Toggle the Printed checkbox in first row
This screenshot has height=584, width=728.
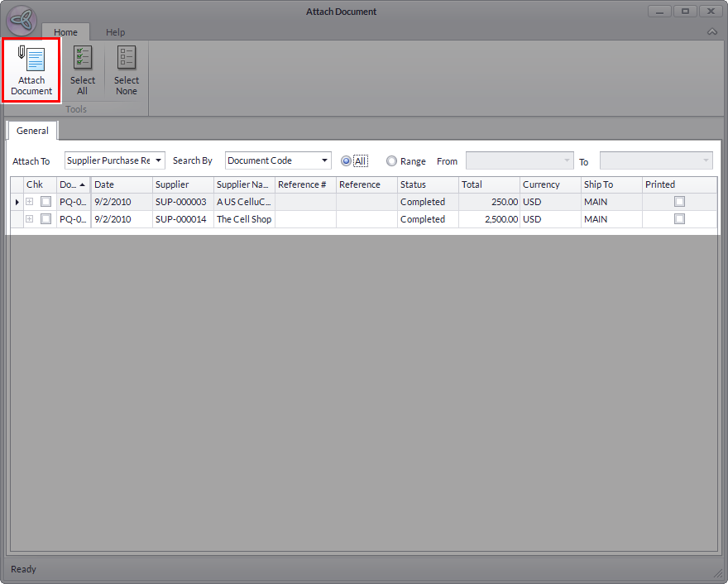[x=679, y=202]
